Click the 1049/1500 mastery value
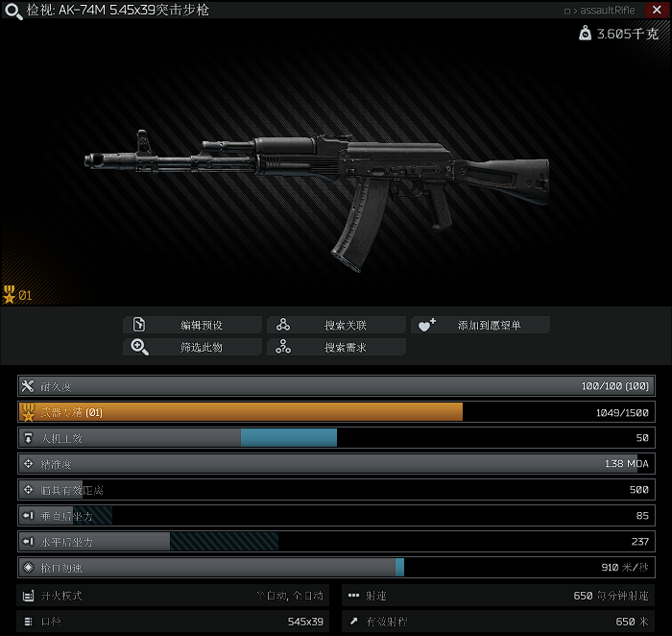672x636 pixels. (x=622, y=412)
